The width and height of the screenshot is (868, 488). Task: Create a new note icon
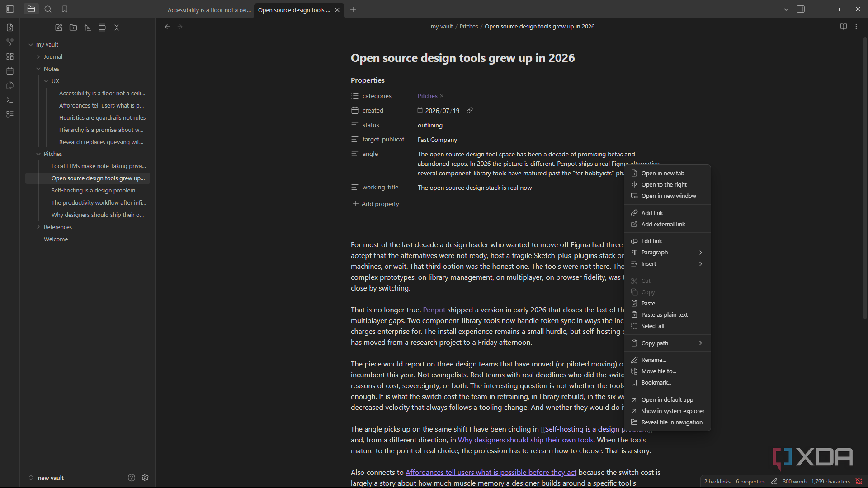pos(59,28)
